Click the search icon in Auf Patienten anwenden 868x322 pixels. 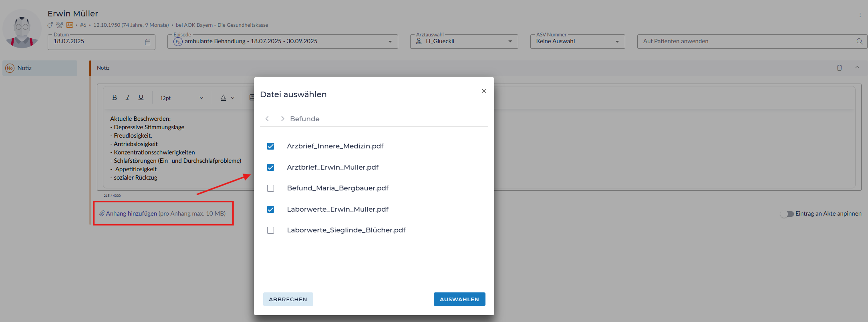point(859,42)
